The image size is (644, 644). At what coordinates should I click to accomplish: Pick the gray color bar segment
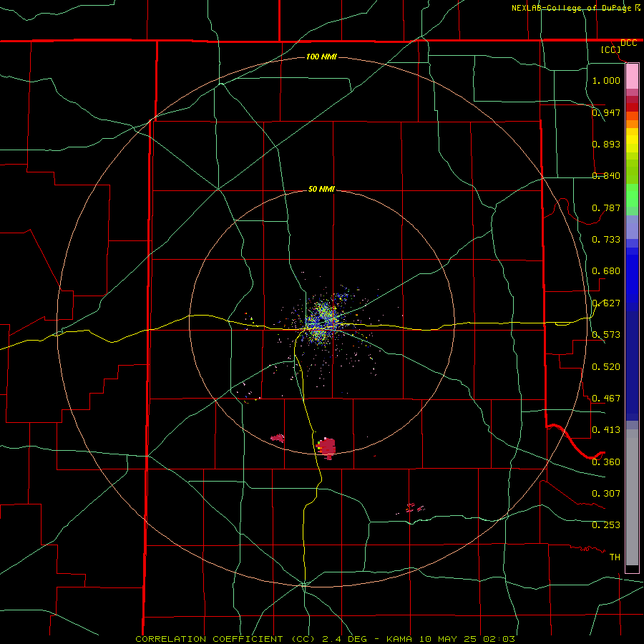pos(632,497)
